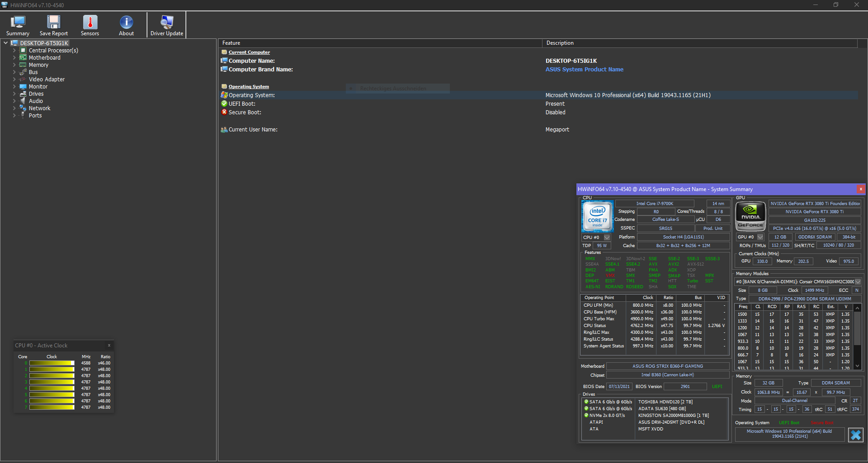
Task: Select the Monitor icon in the tree
Action: 23,87
